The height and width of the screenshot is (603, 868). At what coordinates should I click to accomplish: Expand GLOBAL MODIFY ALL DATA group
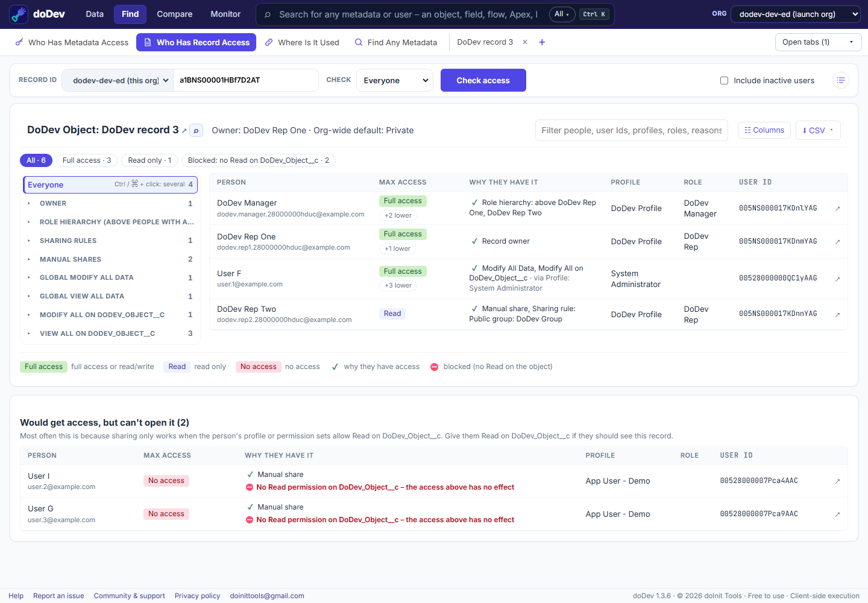tap(110, 278)
